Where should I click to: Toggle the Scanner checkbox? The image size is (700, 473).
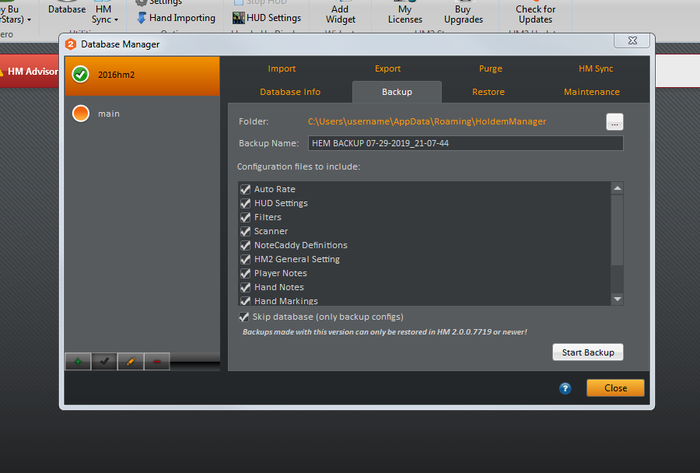pos(245,231)
